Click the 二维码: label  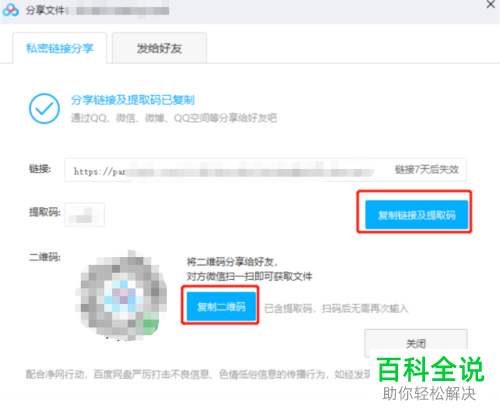(x=45, y=257)
